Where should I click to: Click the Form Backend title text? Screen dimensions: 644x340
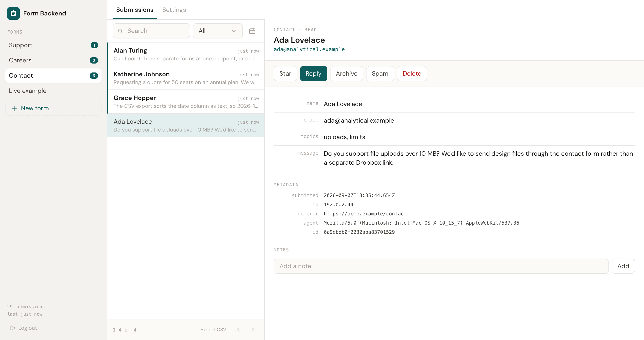tap(44, 13)
